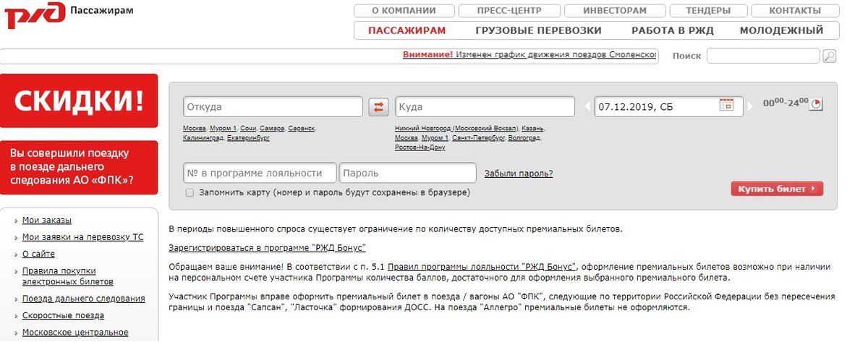Go to the next day arrow

[x=752, y=107]
